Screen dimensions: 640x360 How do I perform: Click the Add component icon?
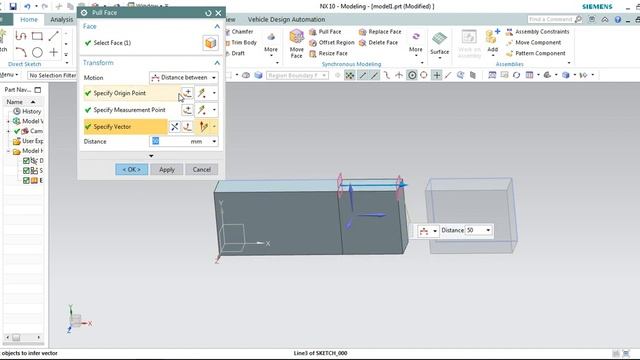point(492,38)
